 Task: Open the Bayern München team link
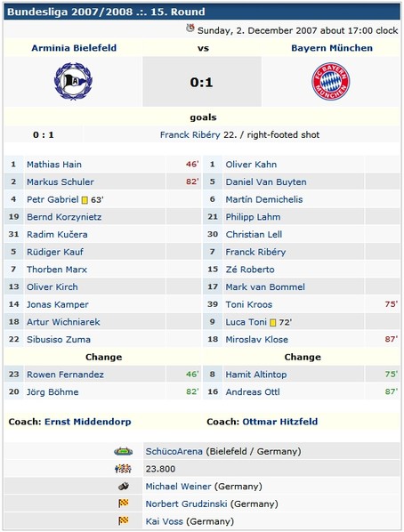tap(332, 48)
